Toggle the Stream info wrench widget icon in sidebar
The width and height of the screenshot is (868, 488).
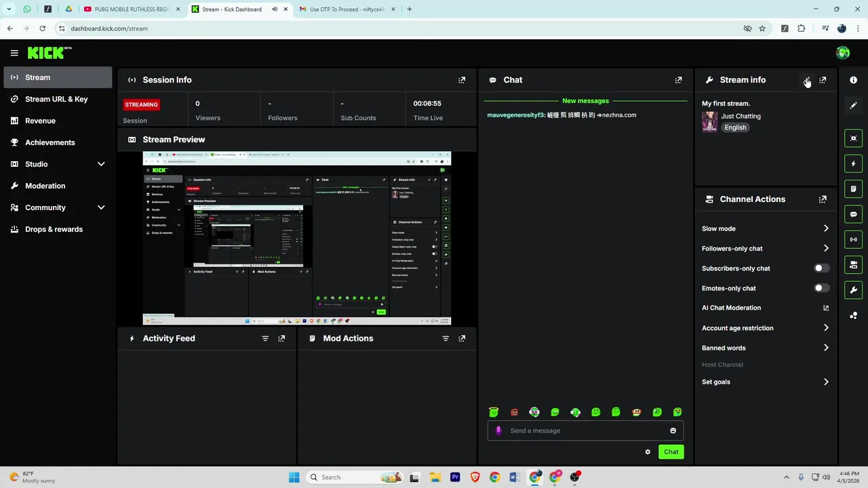click(853, 290)
